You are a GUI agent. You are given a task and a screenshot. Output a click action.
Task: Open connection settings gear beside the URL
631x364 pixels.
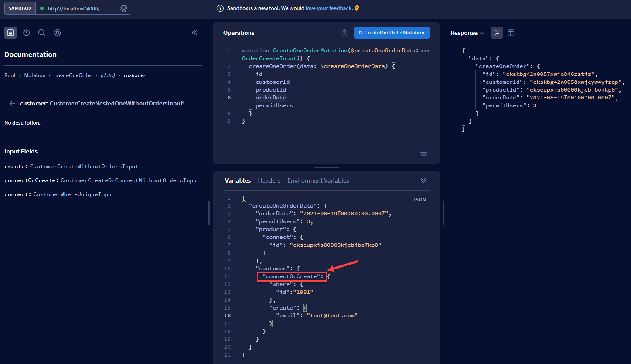pos(124,8)
